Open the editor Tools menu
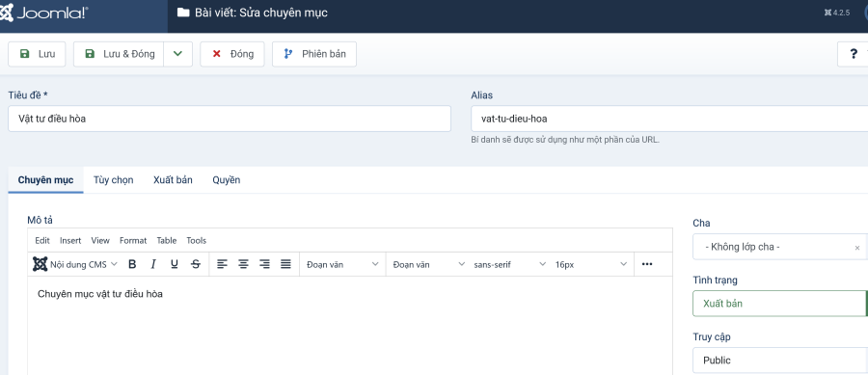 click(197, 241)
